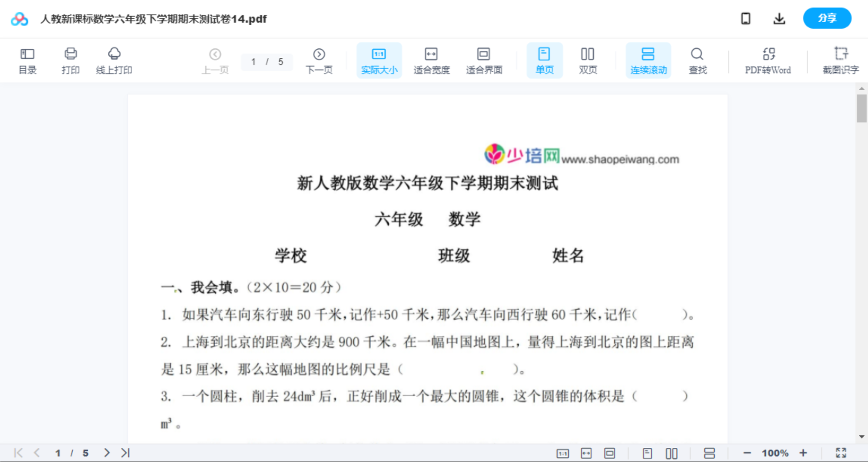Image resolution: width=868 pixels, height=462 pixels.
Task: Switch to 单页 single-page mode
Action: point(544,60)
